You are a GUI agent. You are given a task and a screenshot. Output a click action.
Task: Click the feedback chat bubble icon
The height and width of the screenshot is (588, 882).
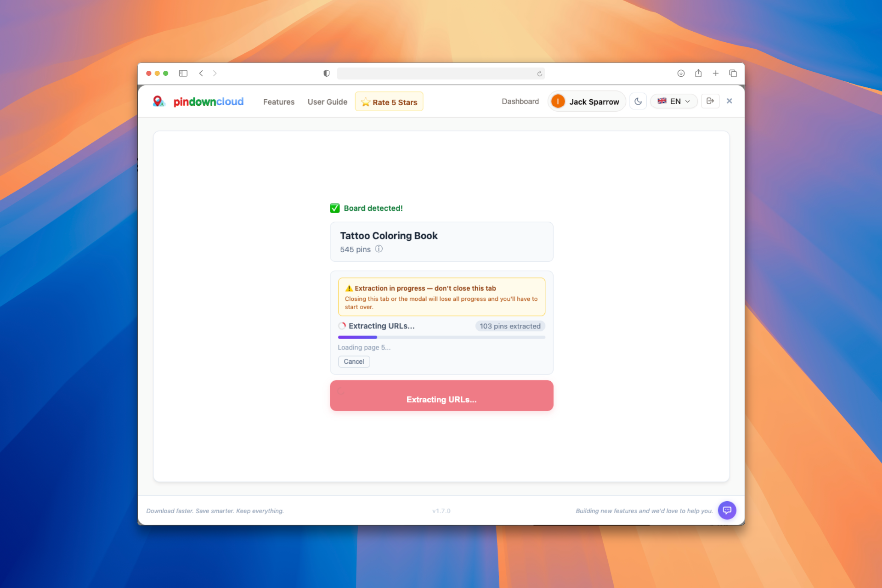[x=727, y=510]
